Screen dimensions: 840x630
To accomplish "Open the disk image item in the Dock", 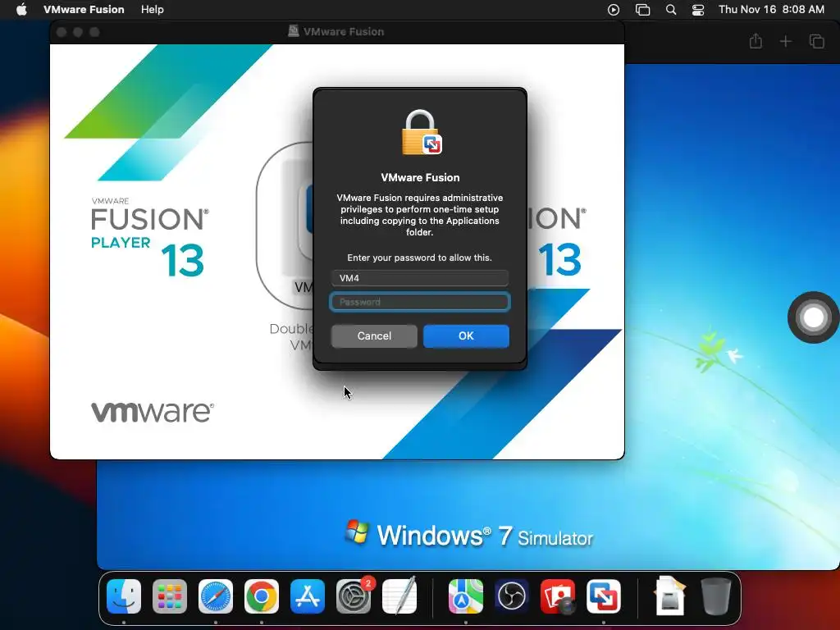I will point(670,595).
